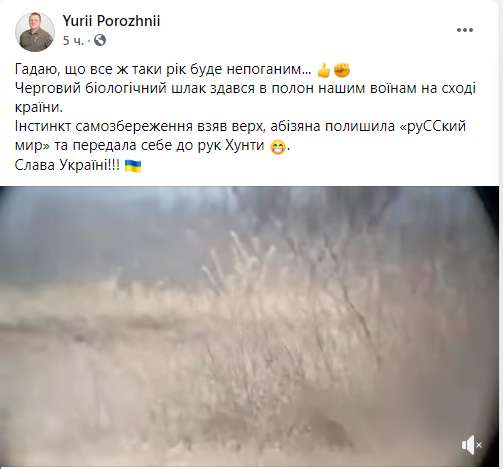503x469 pixels.
Task: Click the globe public privacy icon
Action: 100,40
